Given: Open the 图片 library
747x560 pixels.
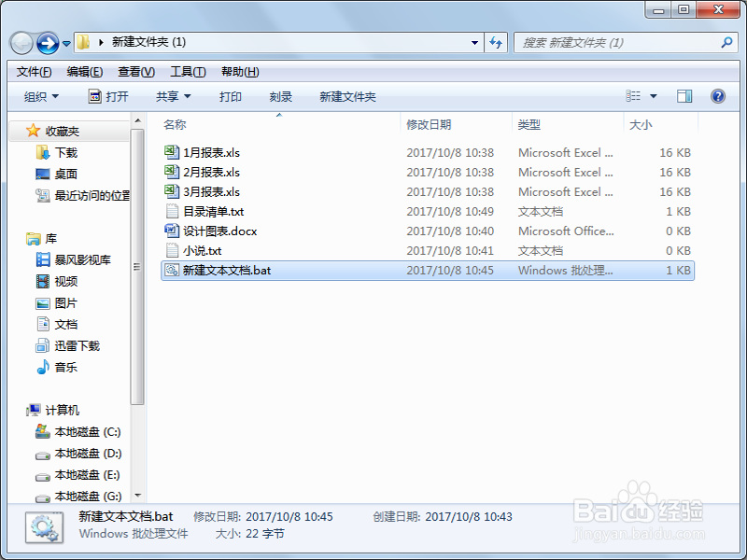Looking at the screenshot, I should (65, 302).
